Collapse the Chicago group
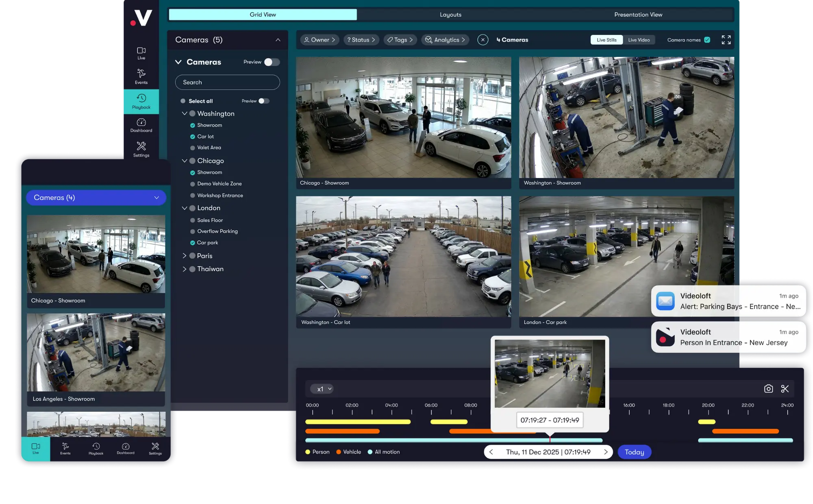The height and width of the screenshot is (504, 813). [185, 161]
